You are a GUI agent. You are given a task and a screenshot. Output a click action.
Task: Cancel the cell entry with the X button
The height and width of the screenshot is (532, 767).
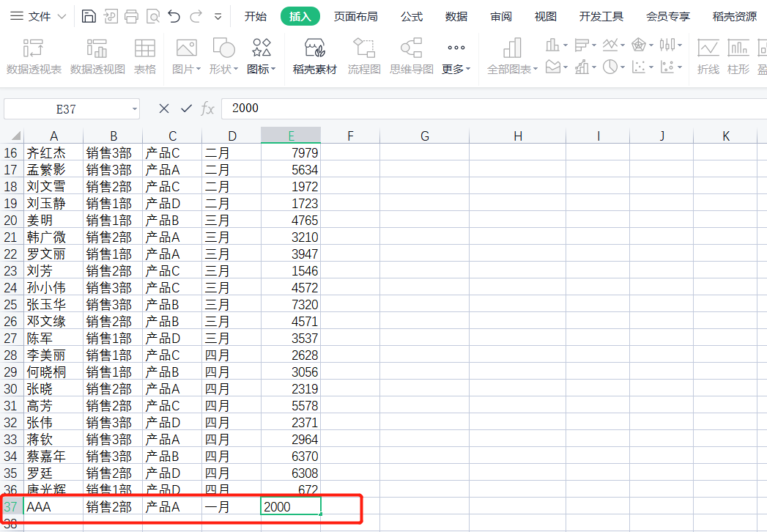[164, 108]
